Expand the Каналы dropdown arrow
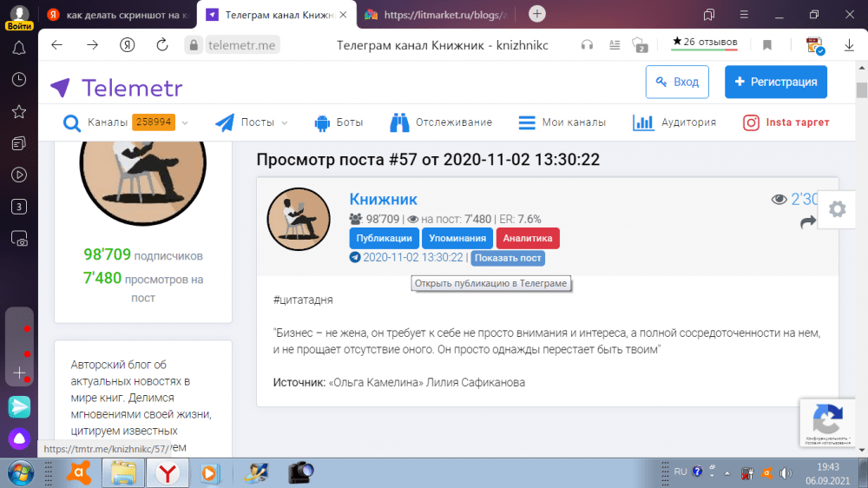Viewport: 868px width, 488px height. click(185, 122)
